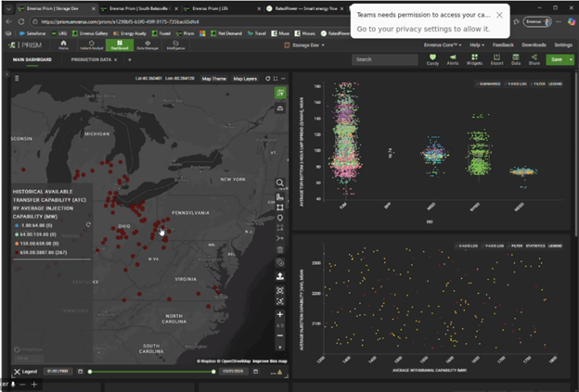This screenshot has height=392, width=579.
Task: Click the end date calendar icon
Action: [x=255, y=372]
